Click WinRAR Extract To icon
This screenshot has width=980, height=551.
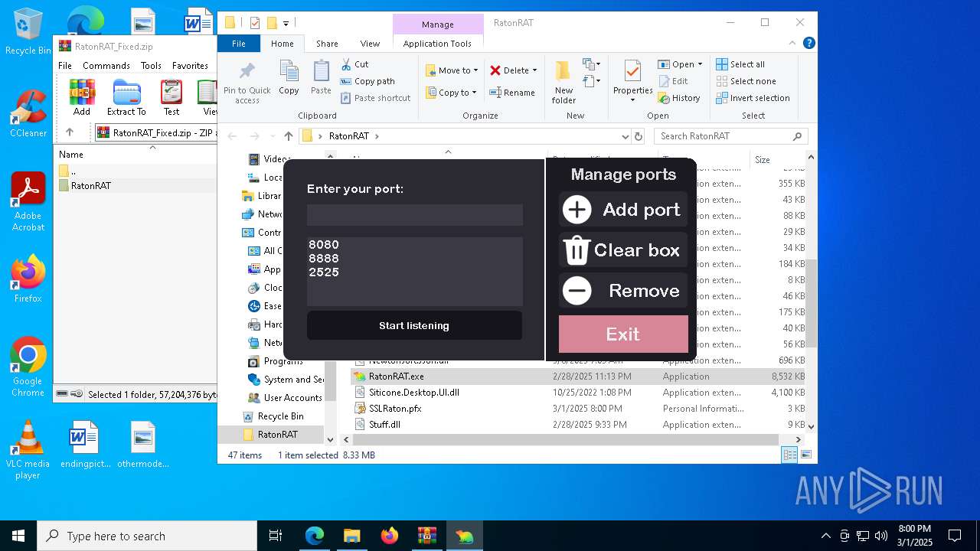[126, 97]
